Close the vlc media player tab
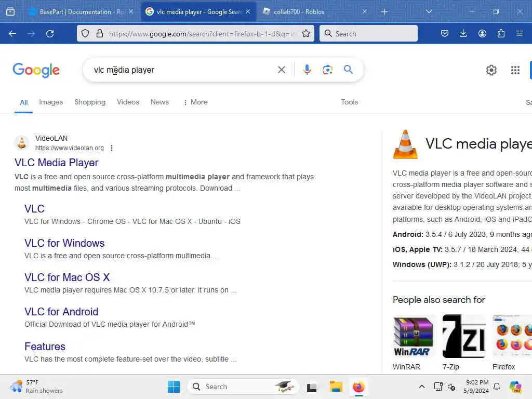Image resolution: width=532 pixels, height=399 pixels. click(248, 11)
